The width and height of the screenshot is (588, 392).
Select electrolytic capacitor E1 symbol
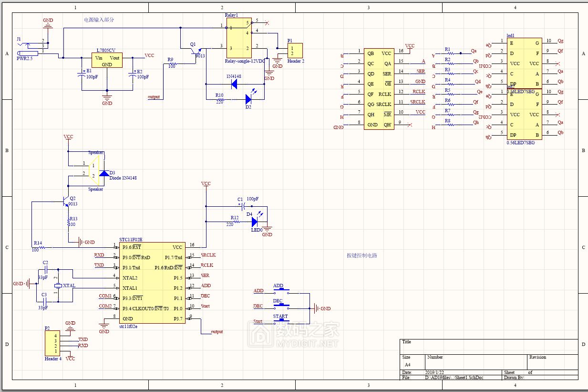pyautogui.click(x=81, y=75)
